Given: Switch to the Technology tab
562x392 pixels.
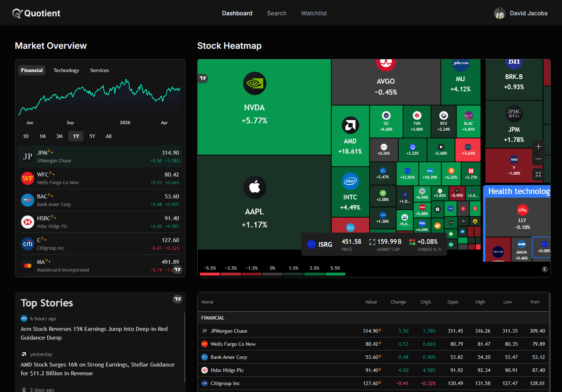Looking at the screenshot, I should [66, 70].
